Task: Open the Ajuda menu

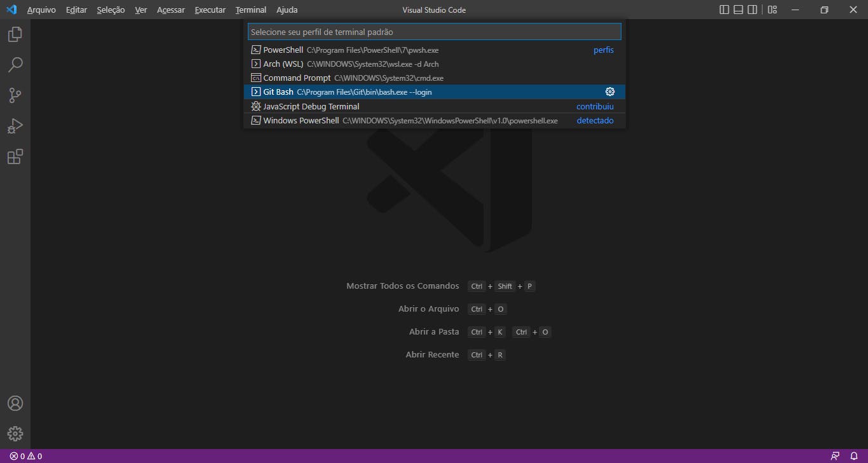Action: click(x=287, y=10)
